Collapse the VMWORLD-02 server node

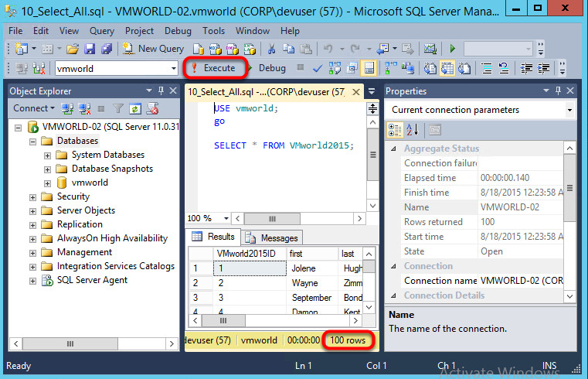[x=18, y=128]
